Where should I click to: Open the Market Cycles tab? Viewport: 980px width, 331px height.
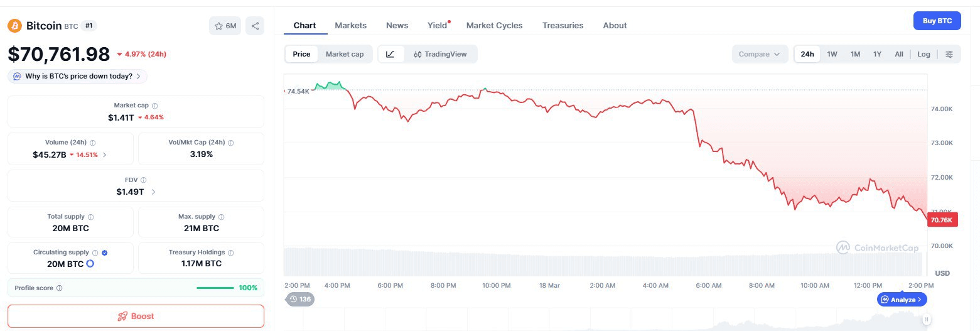(x=494, y=25)
